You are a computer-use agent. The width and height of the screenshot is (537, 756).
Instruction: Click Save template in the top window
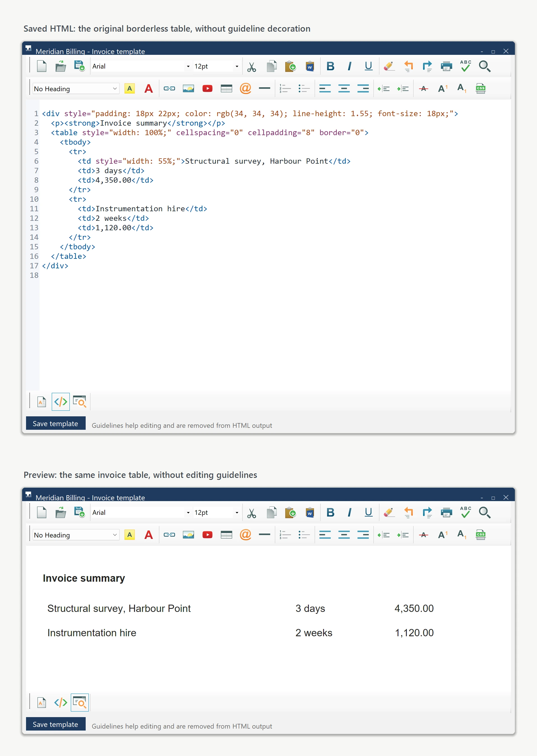point(55,424)
